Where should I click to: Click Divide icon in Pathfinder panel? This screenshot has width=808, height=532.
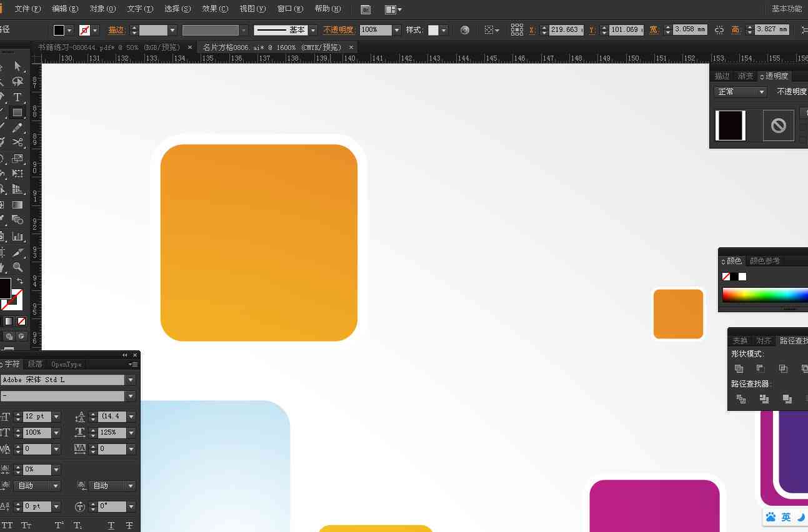click(x=741, y=399)
